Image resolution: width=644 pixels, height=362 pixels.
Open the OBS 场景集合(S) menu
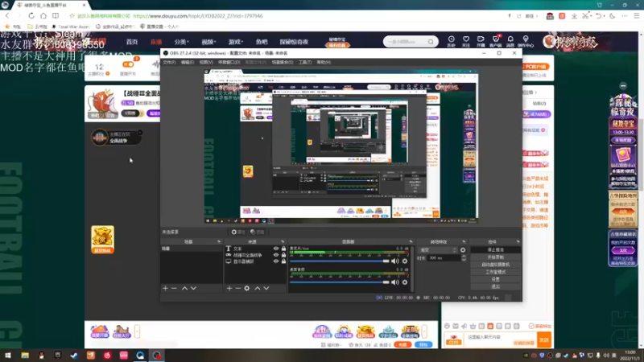click(283, 63)
